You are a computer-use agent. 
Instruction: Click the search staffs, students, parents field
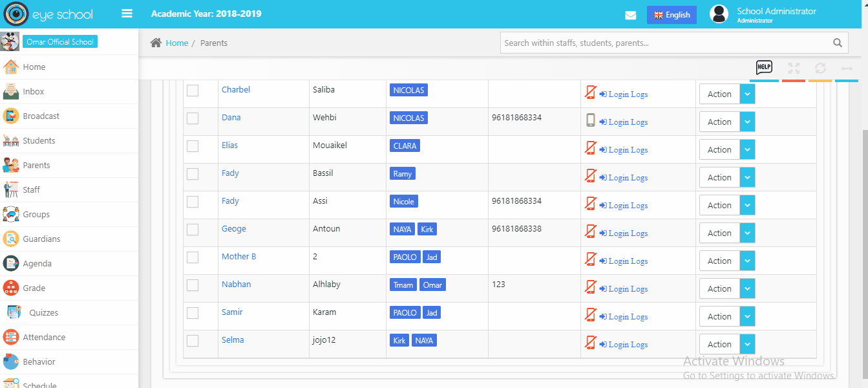[x=674, y=43]
